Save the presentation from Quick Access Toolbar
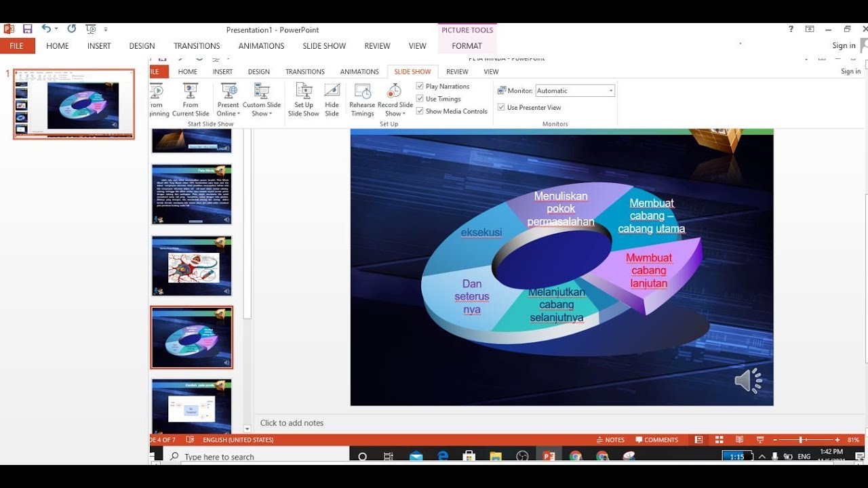 [28, 29]
